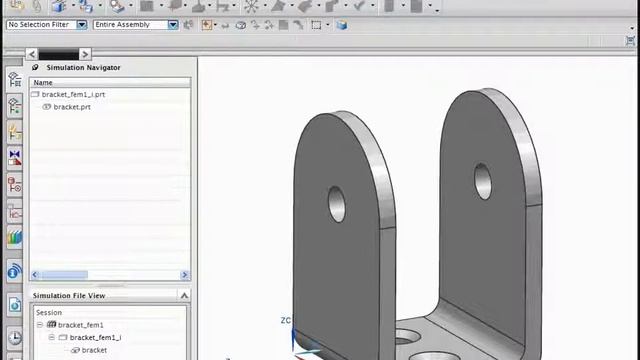
Task: Open the blue info broadcast sidebar tab
Action: point(15,271)
